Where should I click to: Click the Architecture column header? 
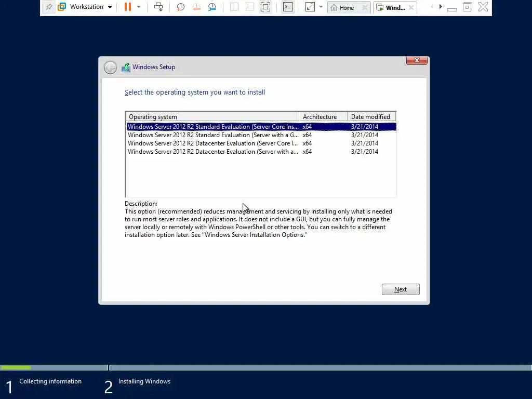323,117
